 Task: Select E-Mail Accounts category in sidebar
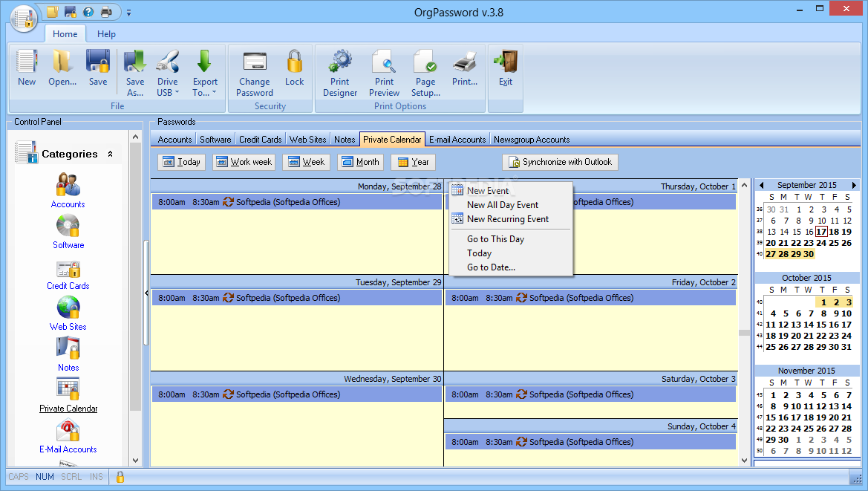point(68,436)
